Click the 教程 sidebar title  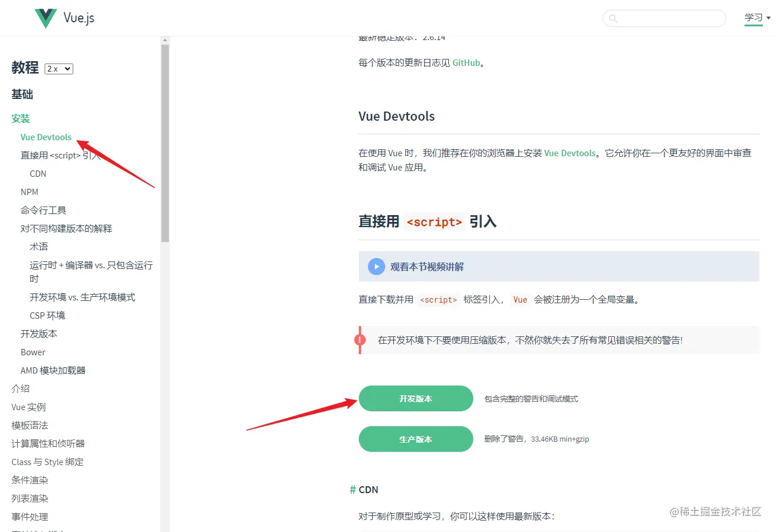click(x=25, y=68)
